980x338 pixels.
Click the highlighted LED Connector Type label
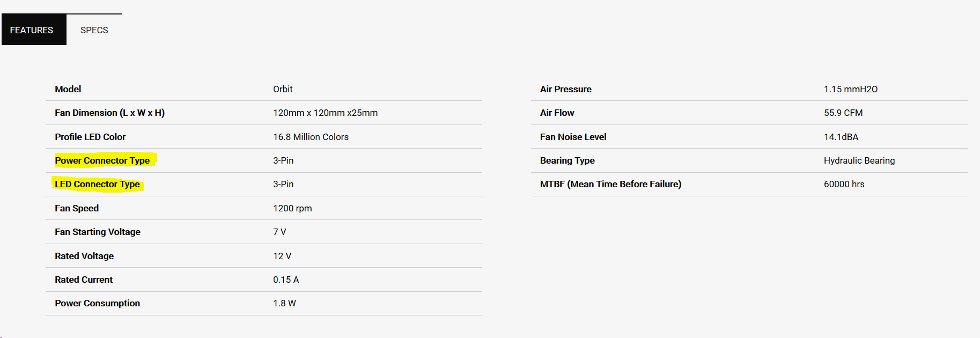click(x=97, y=184)
